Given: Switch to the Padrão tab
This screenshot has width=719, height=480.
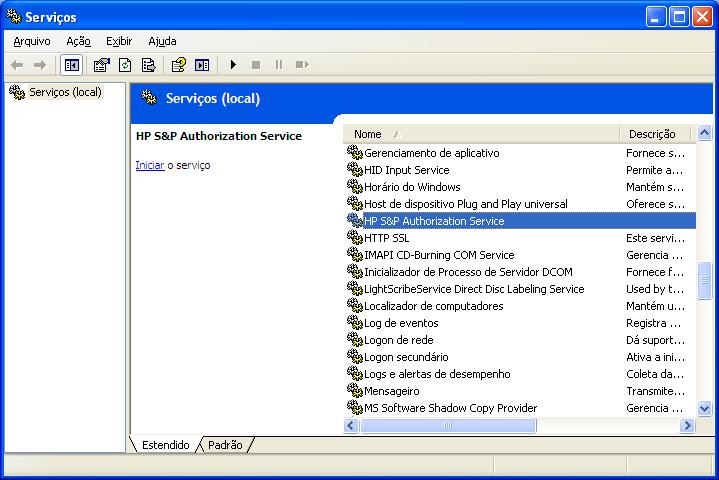Looking at the screenshot, I should (x=225, y=445).
